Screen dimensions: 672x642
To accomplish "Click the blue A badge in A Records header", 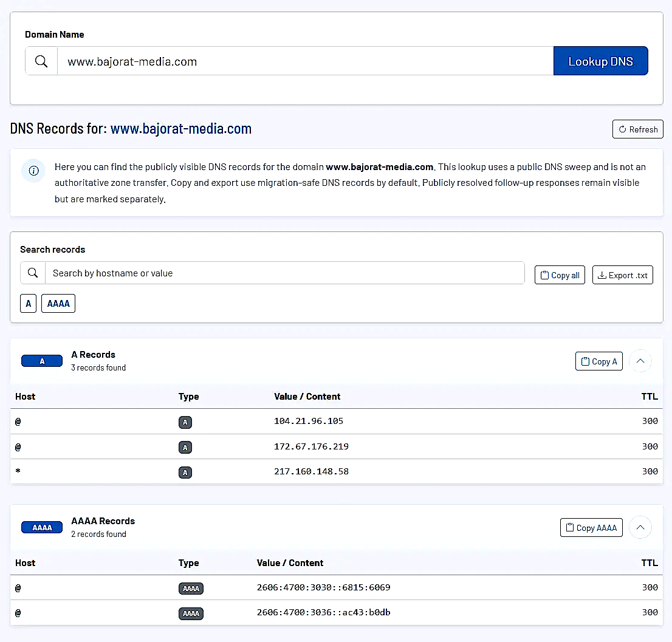I will point(42,361).
